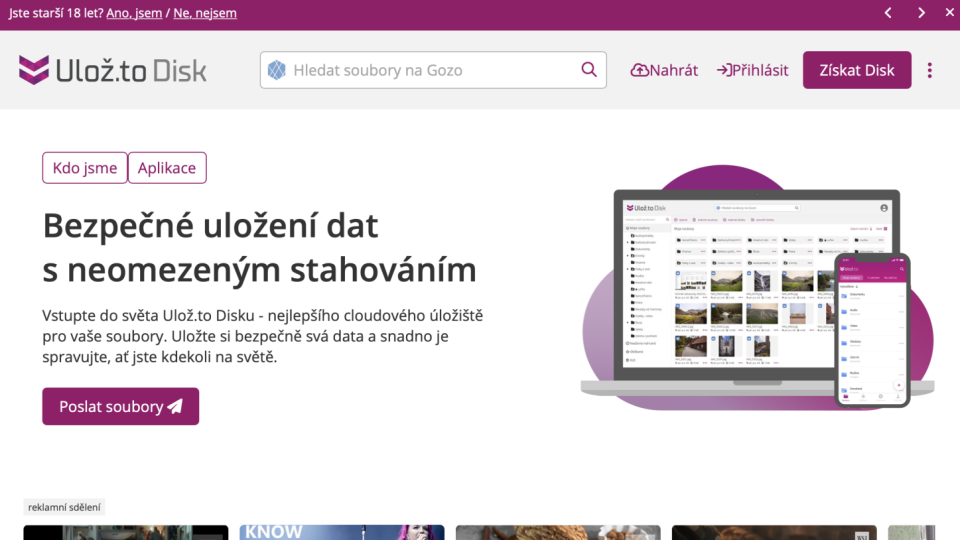Click the laptop and phone app illustration
Viewport: 960px width, 540px height.
pos(757,287)
